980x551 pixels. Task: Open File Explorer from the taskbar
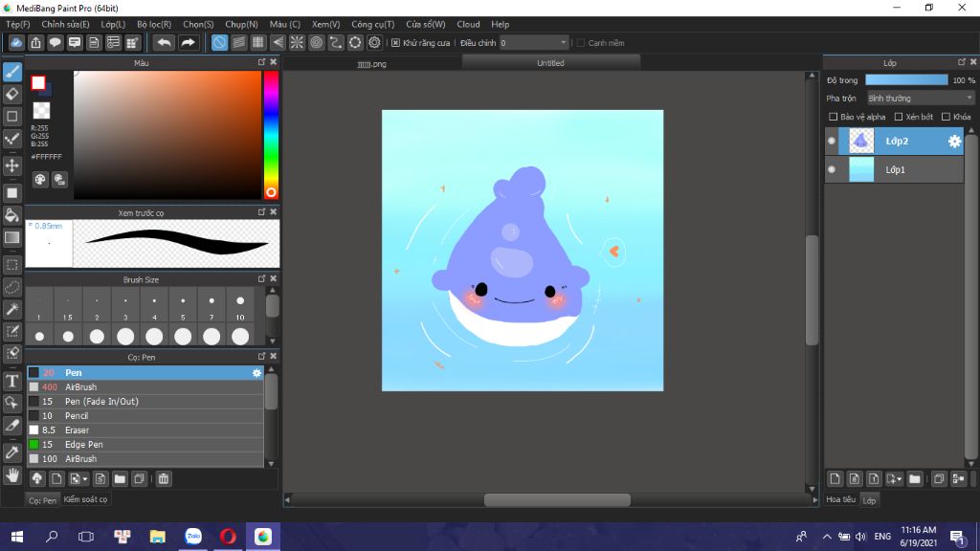coord(158,537)
